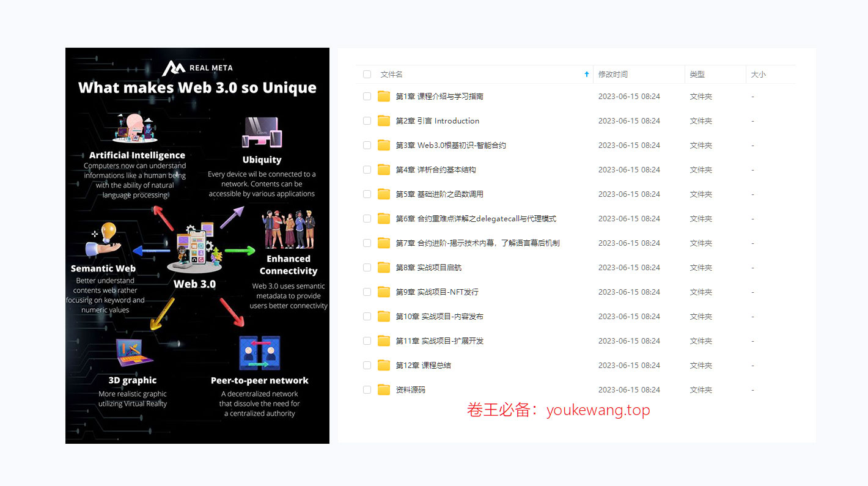The image size is (868, 486).
Task: Click folder icon for 第9章 实战项目-NFT发行
Action: click(384, 292)
